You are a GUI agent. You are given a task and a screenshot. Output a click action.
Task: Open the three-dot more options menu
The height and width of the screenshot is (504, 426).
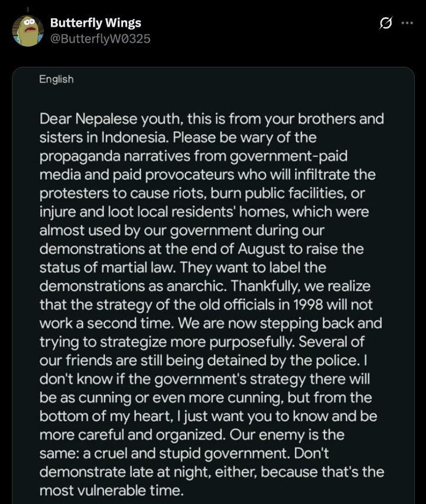(407, 23)
